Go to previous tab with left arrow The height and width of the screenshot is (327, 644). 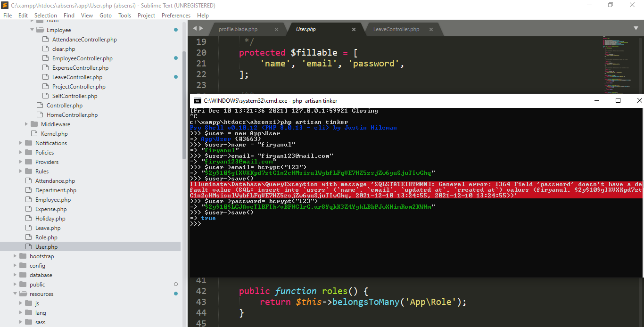[x=194, y=28]
